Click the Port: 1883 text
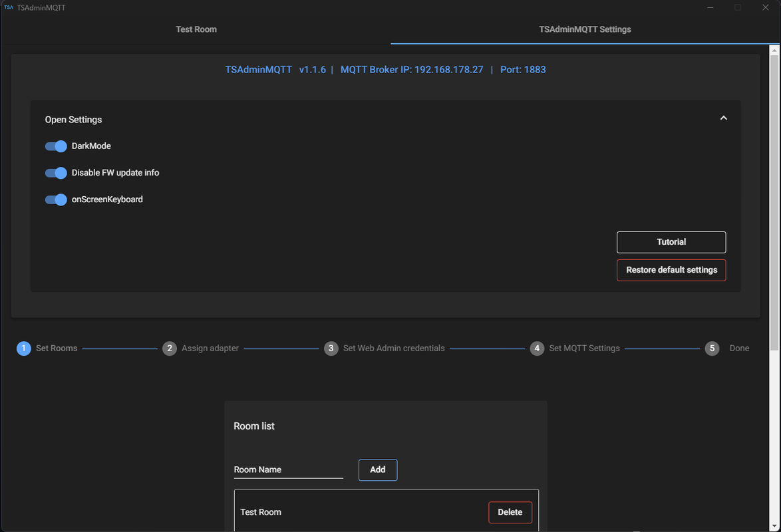781x532 pixels. click(x=523, y=70)
